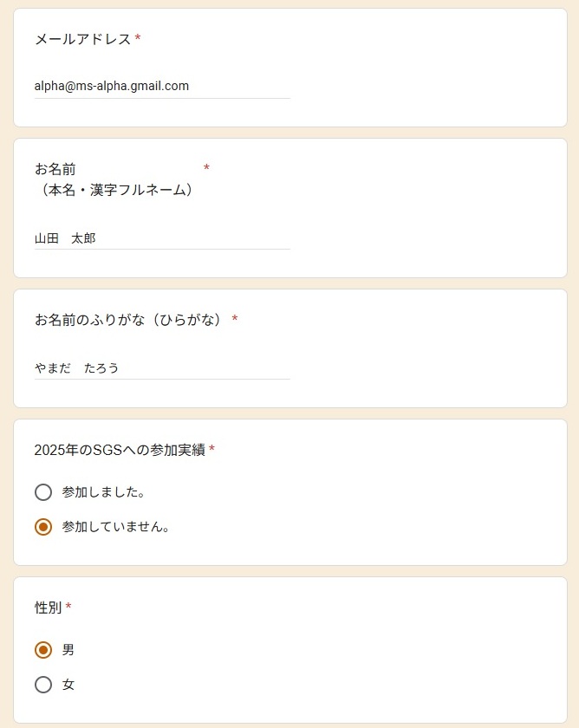
Task: Click the 参加しました。 option label text
Action: pos(103,492)
